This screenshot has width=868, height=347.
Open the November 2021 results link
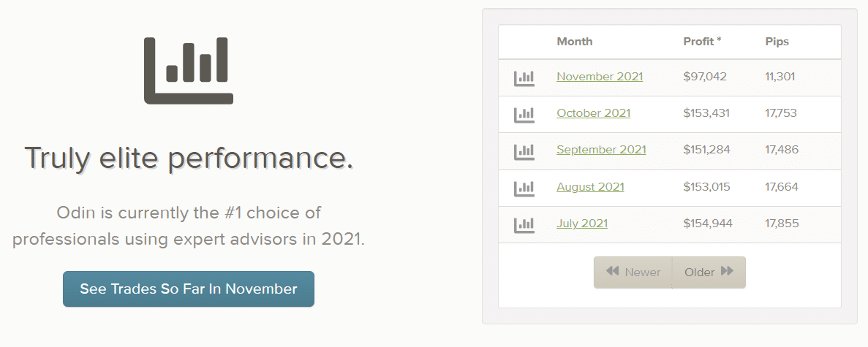pos(600,77)
